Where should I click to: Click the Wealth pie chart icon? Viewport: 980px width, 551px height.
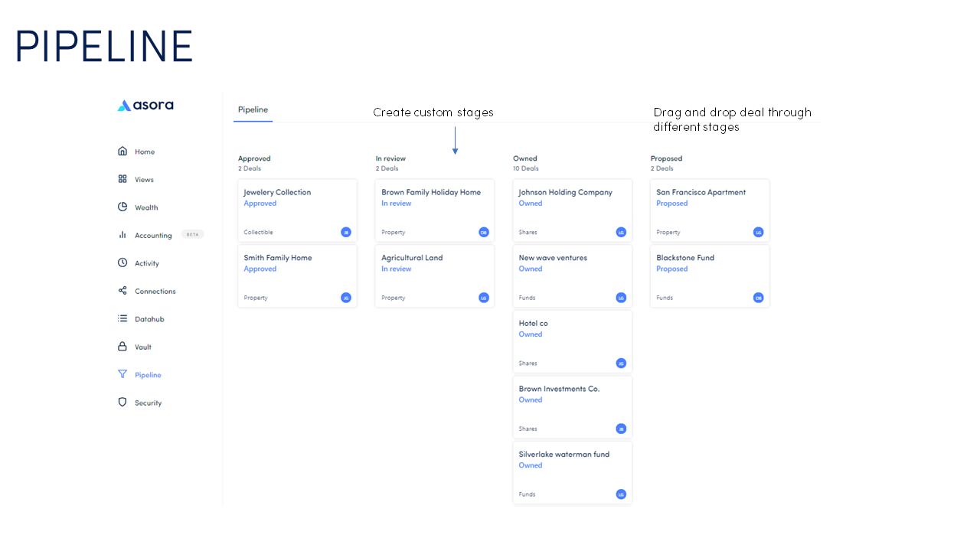pyautogui.click(x=122, y=207)
